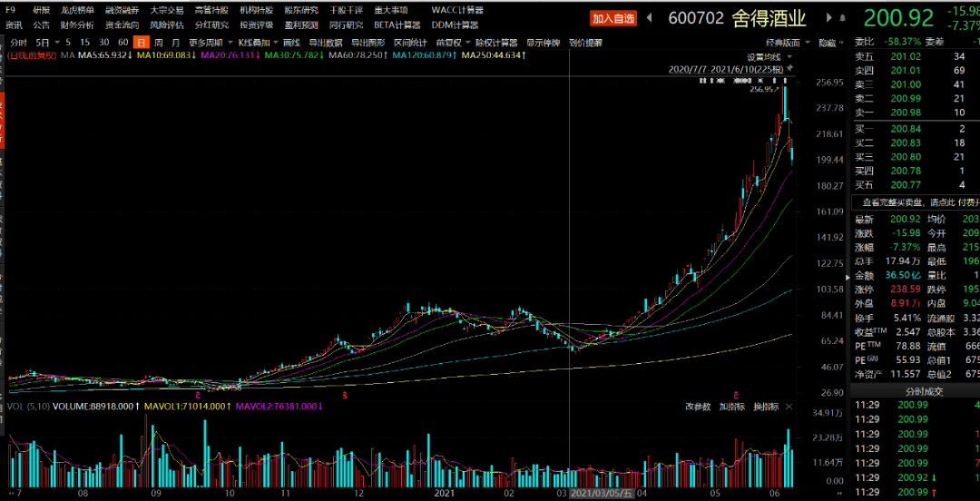
Task: Click 导出图形 export chart
Action: tap(367, 44)
